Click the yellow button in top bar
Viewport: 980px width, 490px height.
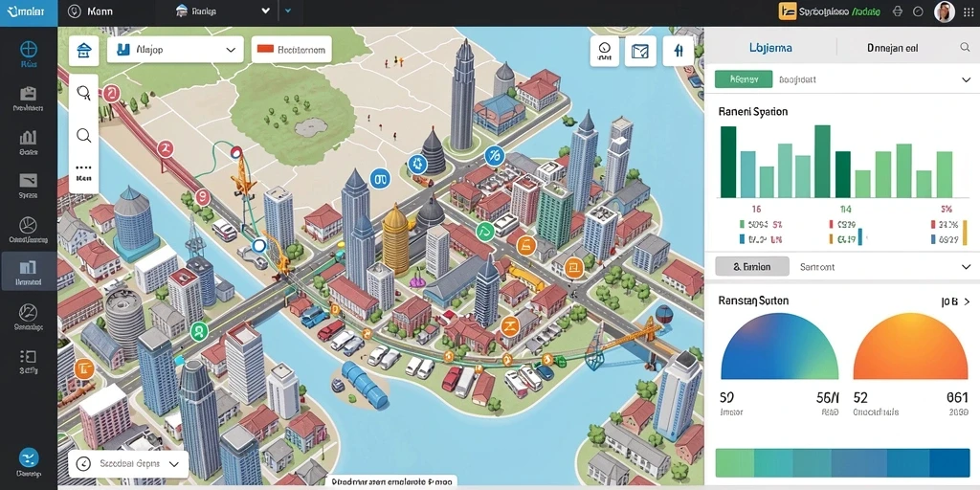pyautogui.click(x=788, y=11)
